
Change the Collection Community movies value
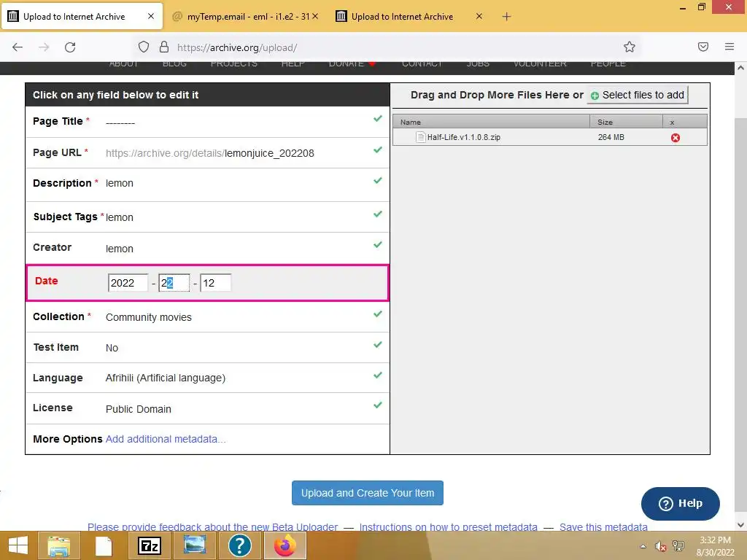point(149,317)
